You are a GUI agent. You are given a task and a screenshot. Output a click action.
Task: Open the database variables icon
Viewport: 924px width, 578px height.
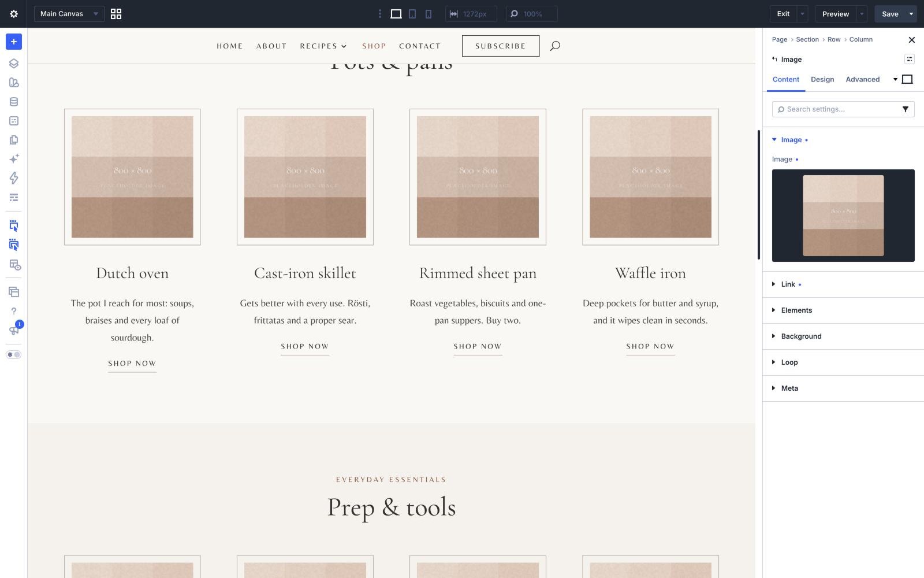(x=14, y=102)
